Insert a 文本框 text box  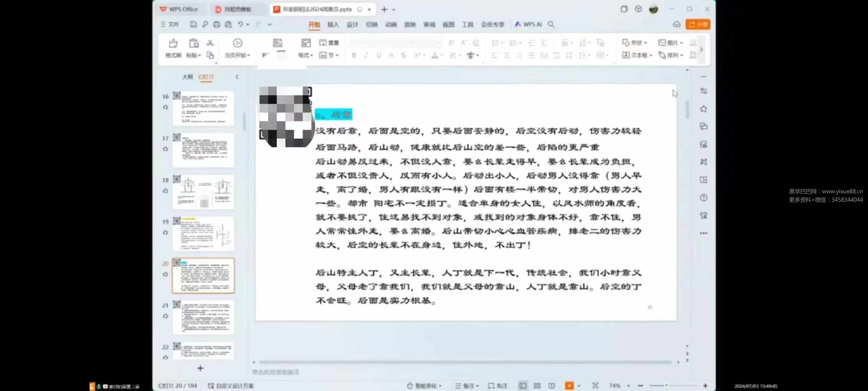636,55
